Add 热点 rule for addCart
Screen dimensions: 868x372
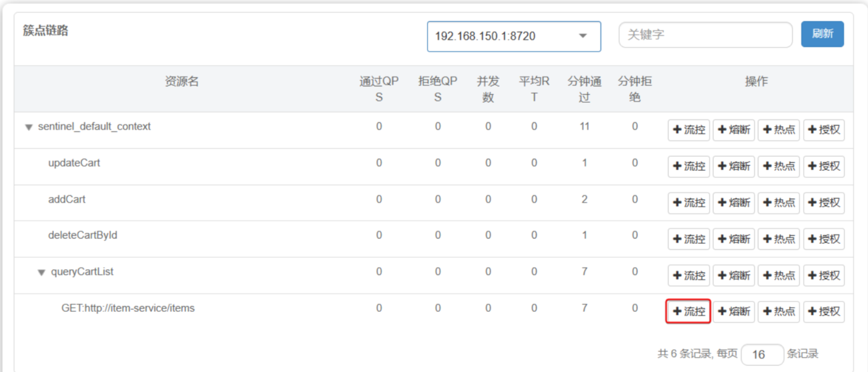coord(779,203)
